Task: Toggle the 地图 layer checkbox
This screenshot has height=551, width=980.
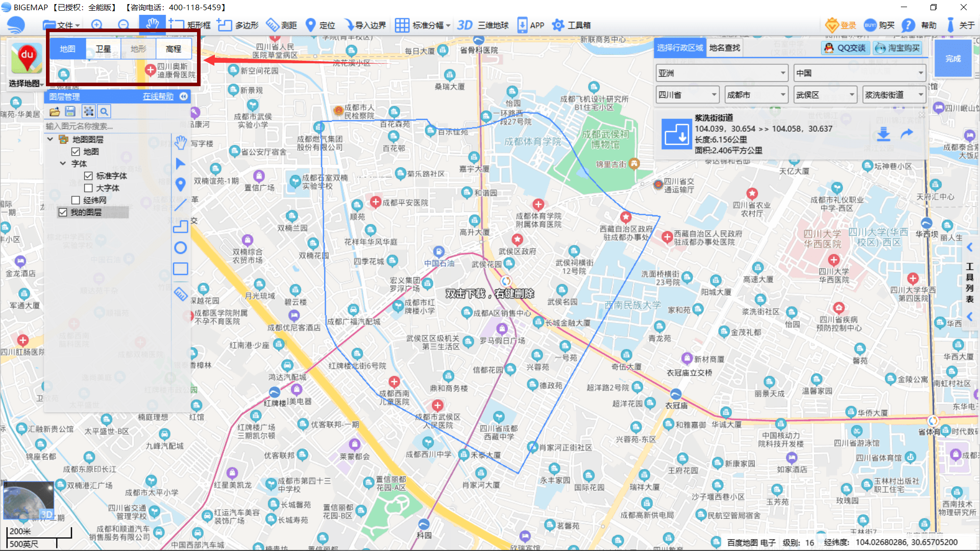Action: coord(76,152)
